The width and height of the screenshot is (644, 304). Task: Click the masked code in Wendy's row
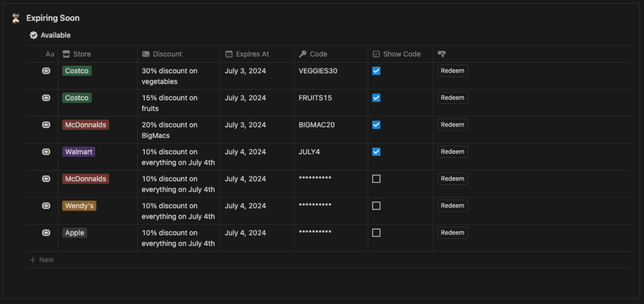click(315, 205)
